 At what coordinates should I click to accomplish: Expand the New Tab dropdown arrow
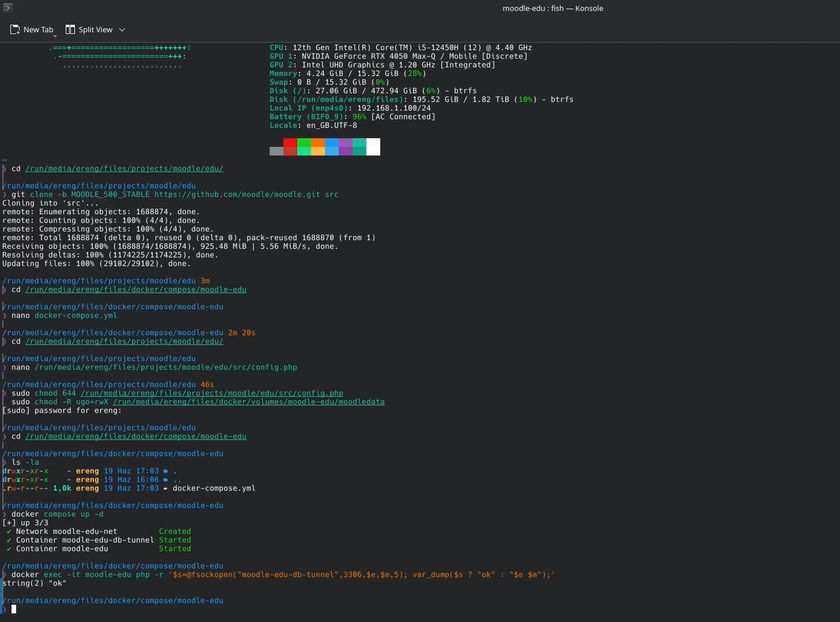click(x=55, y=35)
